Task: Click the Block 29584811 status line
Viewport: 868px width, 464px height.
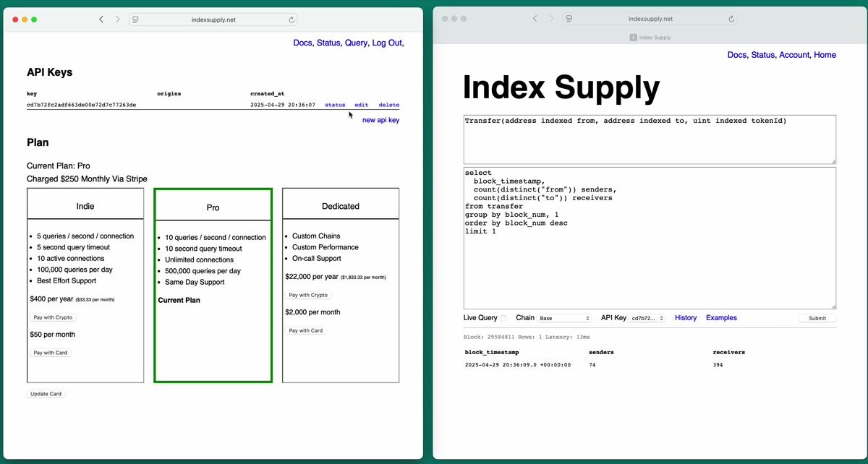Action: pos(527,338)
